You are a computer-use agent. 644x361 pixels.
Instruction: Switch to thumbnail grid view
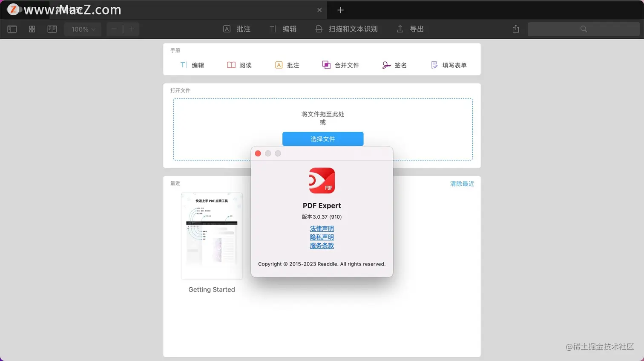click(x=32, y=29)
